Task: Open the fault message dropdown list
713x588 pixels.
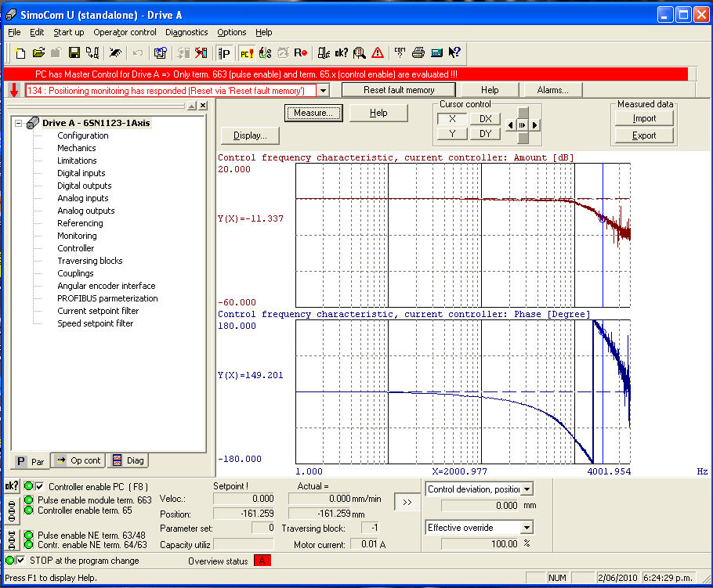Action: pyautogui.click(x=324, y=90)
